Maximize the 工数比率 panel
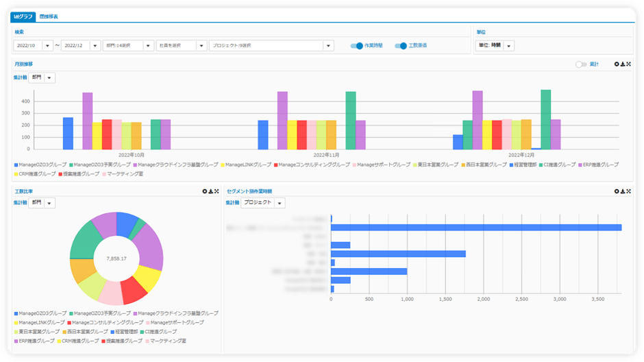The image size is (644, 362). coord(217,191)
